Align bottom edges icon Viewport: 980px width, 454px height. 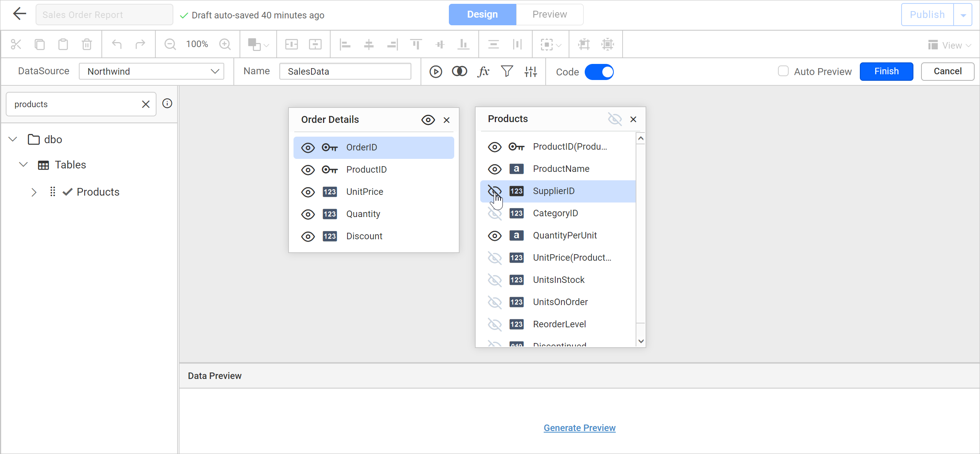click(x=463, y=44)
